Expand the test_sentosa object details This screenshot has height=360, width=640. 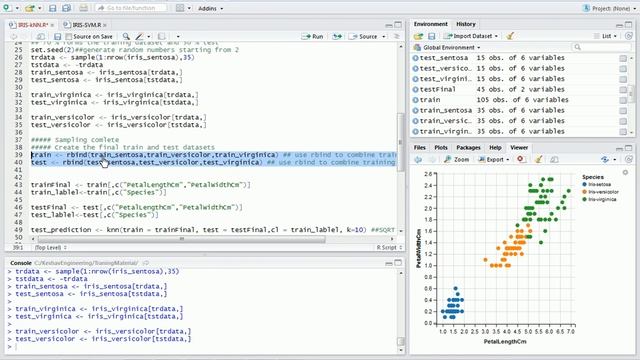(x=416, y=58)
